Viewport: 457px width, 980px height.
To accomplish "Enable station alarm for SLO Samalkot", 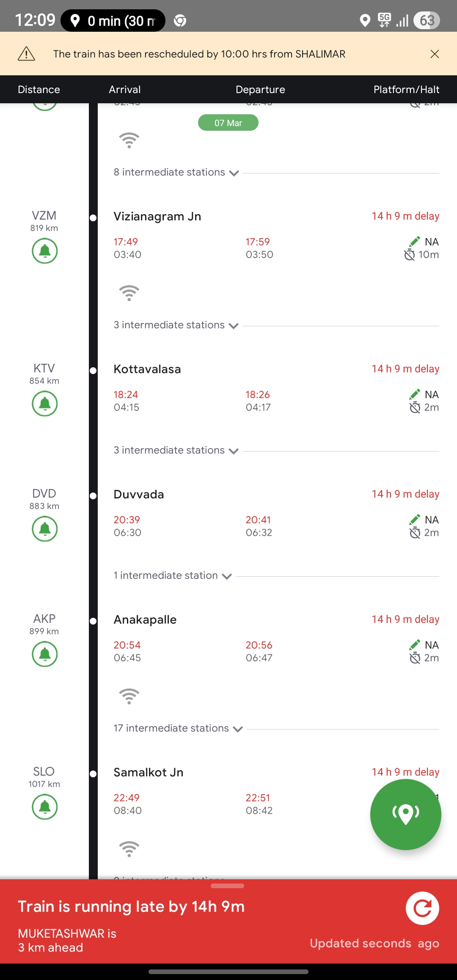I will pyautogui.click(x=45, y=807).
